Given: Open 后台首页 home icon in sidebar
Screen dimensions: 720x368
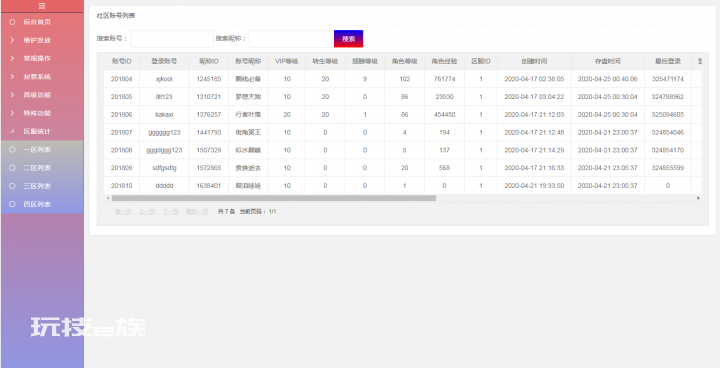Looking at the screenshot, I should [x=12, y=22].
